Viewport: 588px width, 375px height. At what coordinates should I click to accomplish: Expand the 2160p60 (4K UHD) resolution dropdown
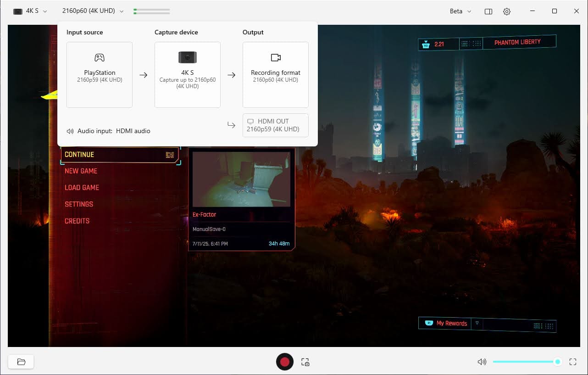93,11
